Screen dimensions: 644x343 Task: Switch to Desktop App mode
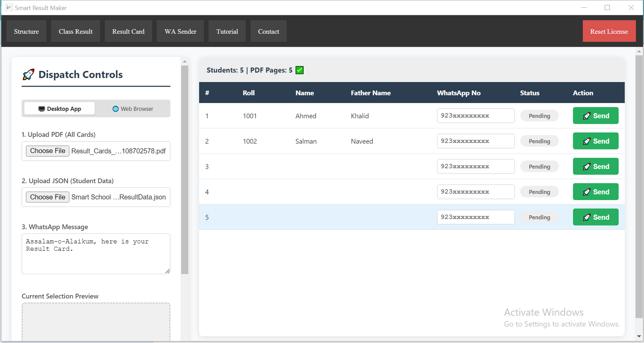tap(60, 109)
